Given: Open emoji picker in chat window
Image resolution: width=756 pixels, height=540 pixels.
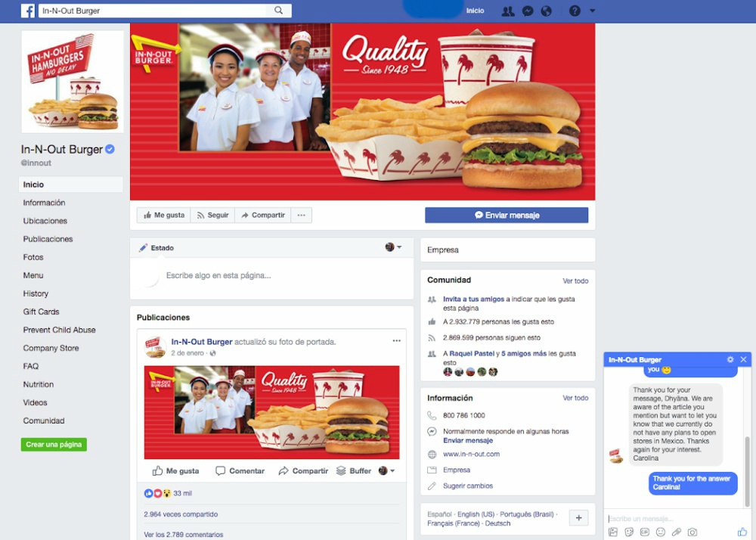Looking at the screenshot, I should pos(661,532).
